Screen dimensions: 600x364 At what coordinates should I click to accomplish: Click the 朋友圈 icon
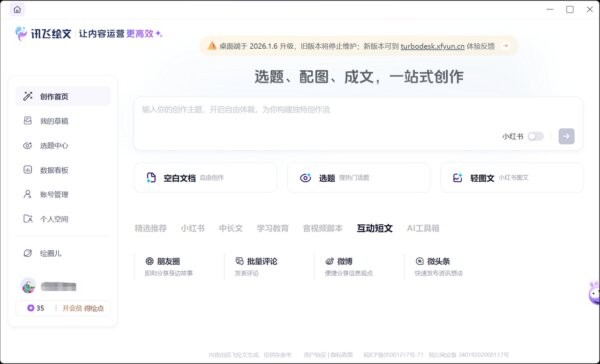tap(150, 261)
